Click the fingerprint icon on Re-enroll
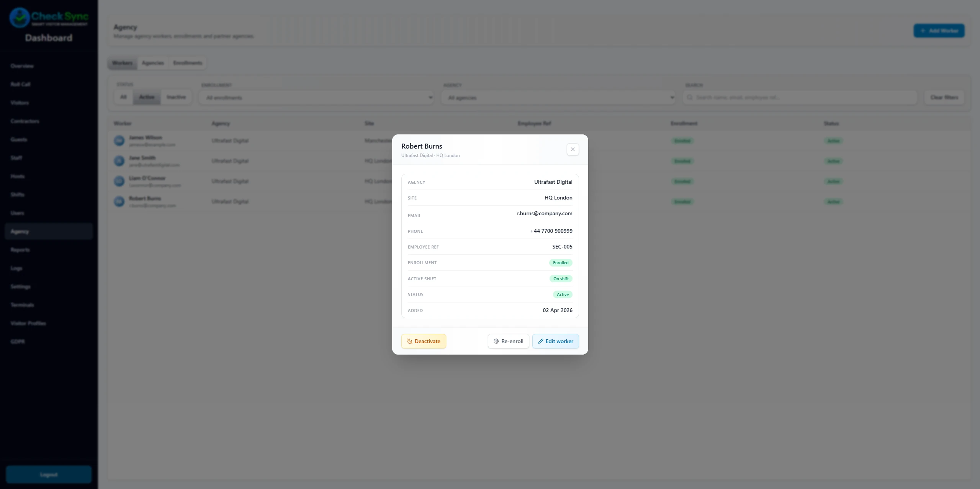This screenshot has width=980, height=489. tap(496, 341)
